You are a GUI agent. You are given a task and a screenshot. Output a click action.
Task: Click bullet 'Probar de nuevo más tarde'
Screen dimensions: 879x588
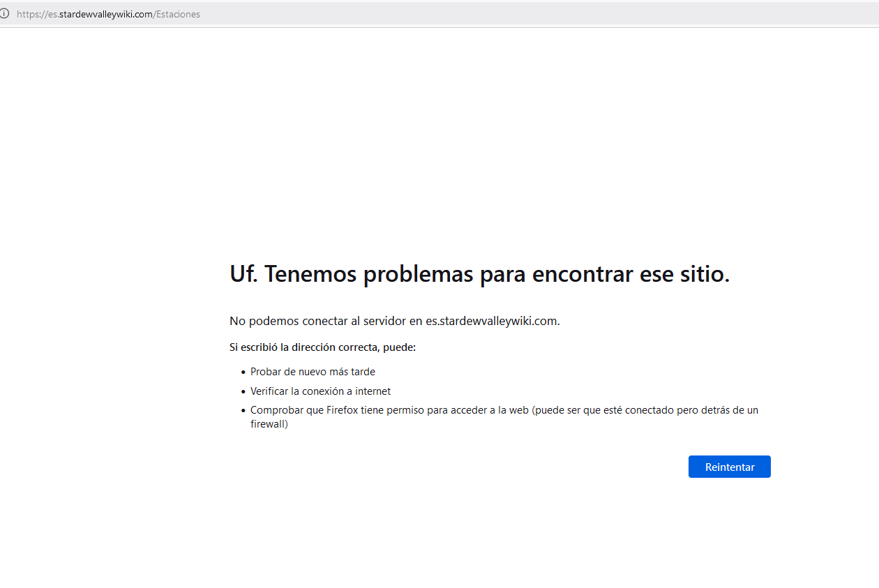coord(313,372)
